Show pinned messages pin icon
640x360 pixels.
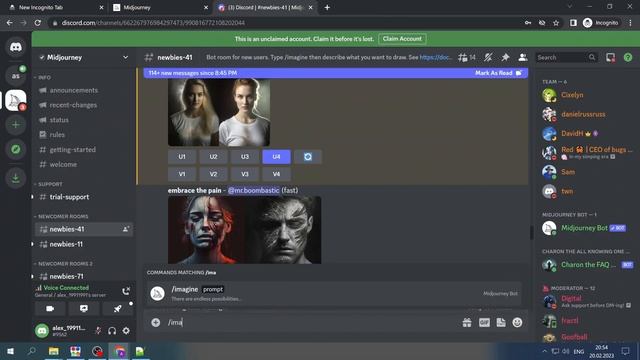point(505,58)
